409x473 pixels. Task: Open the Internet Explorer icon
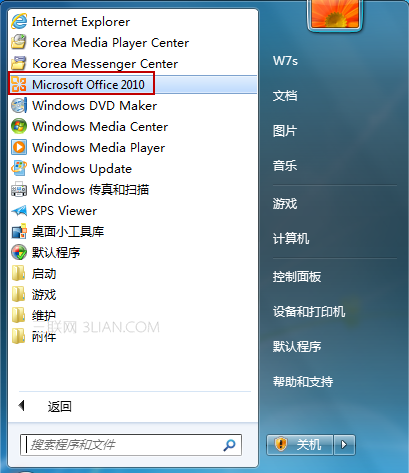tap(19, 22)
